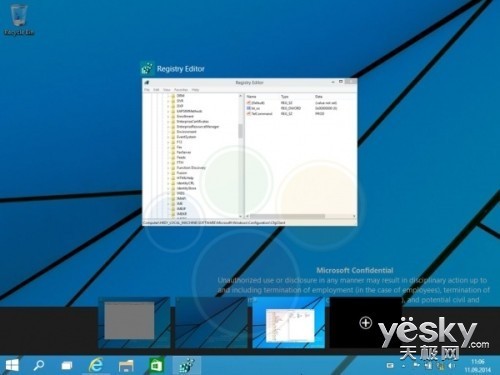Click values pane scrollbar right arrow
This screenshot has height=375, width=500.
pos(354,216)
